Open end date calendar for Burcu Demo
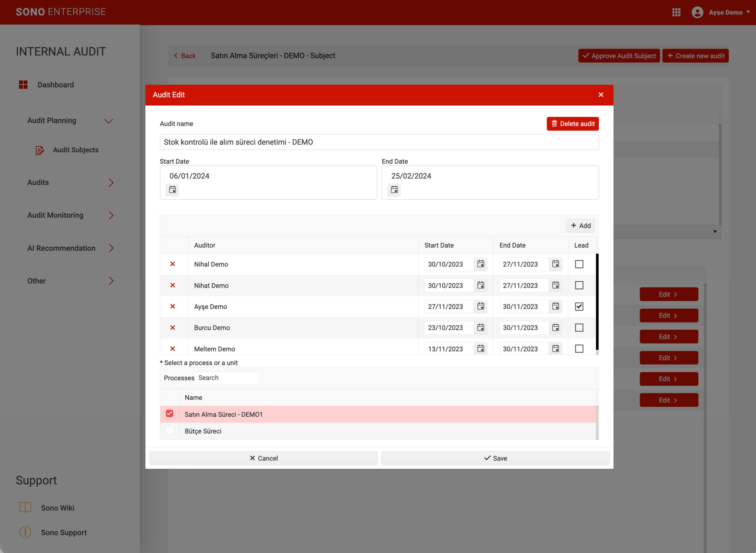756x553 pixels. coord(556,328)
